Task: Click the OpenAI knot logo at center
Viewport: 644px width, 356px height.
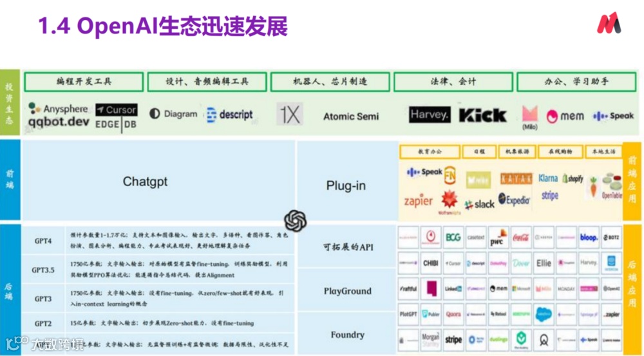Action: point(296,221)
